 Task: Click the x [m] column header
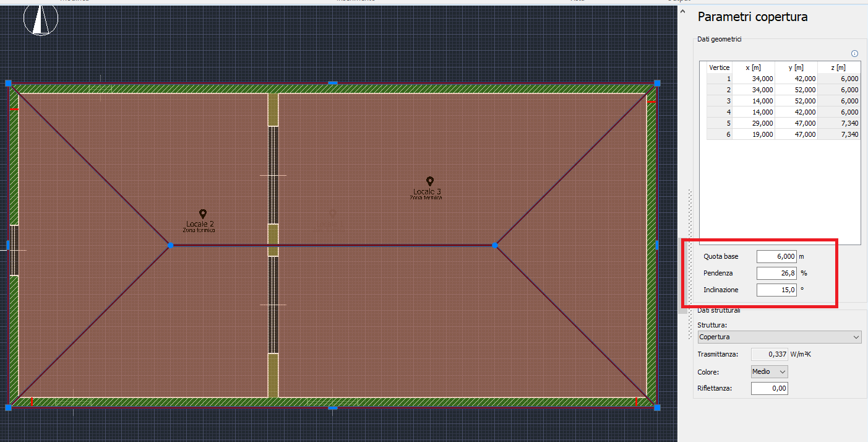pos(754,67)
